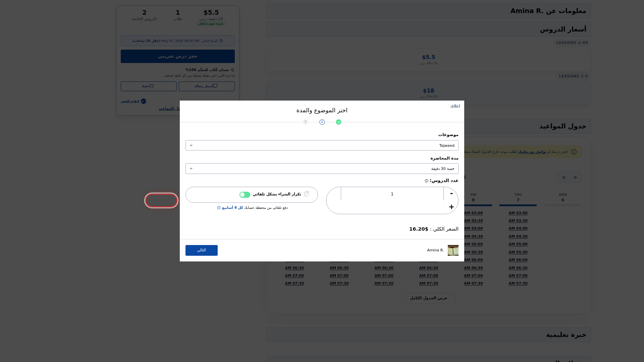Click the completed green checkmark step
644x362 pixels.
[338, 122]
